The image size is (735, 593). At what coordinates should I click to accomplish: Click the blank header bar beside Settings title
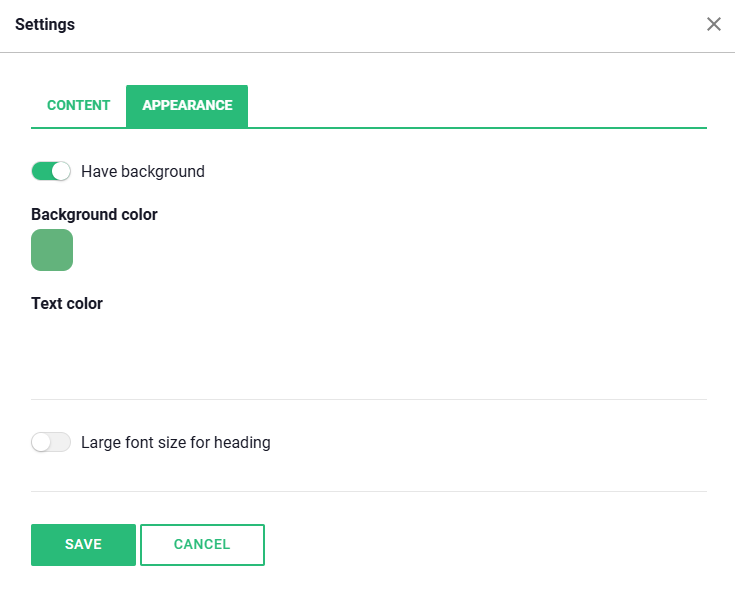pyautogui.click(x=380, y=24)
